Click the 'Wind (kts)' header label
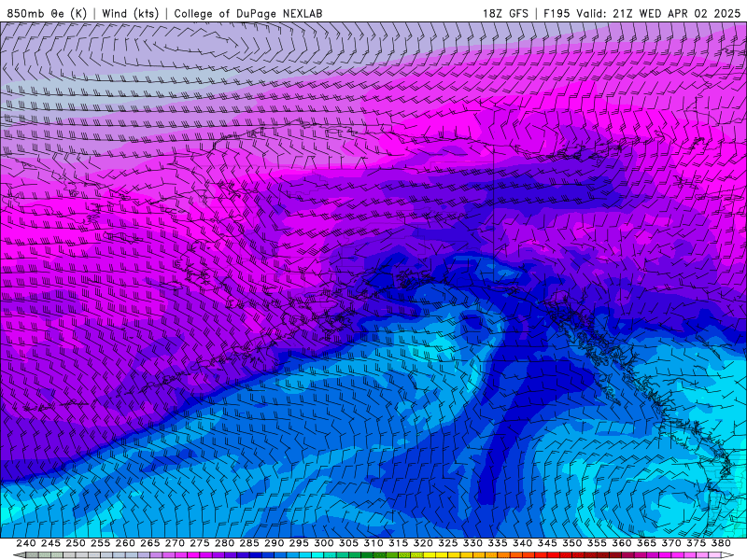 point(130,13)
